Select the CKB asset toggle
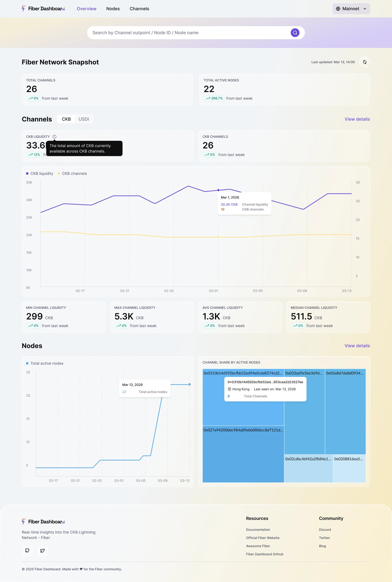 [x=66, y=119]
